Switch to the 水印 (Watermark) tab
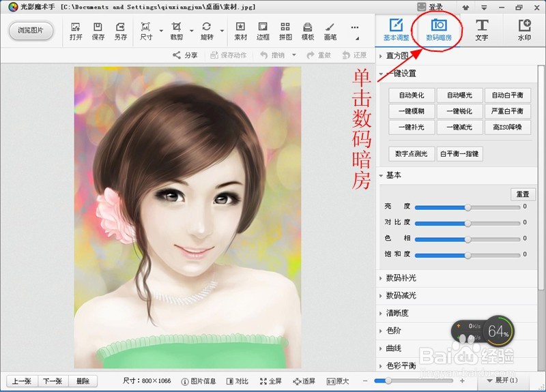 click(x=524, y=30)
